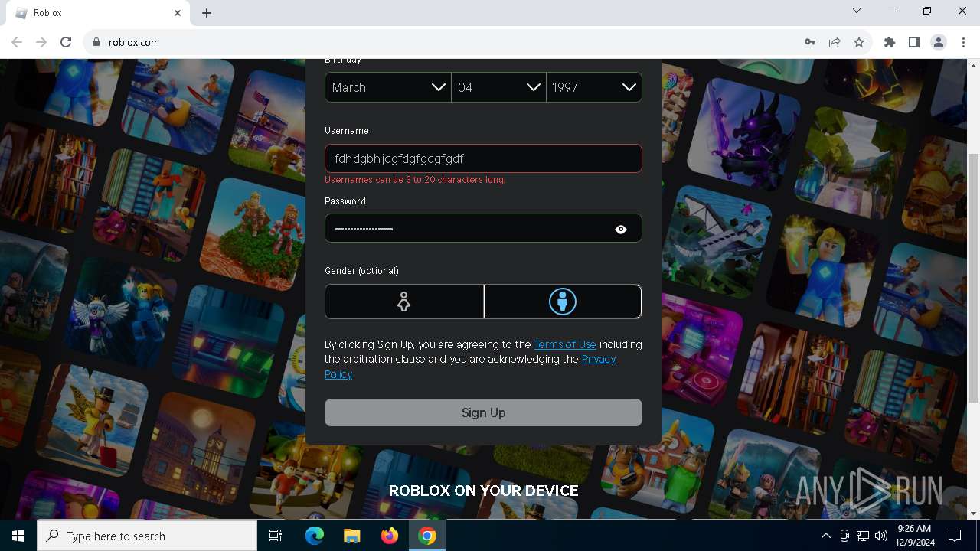Bookmark this tab with star icon
The width and height of the screenshot is (980, 551).
tap(859, 42)
